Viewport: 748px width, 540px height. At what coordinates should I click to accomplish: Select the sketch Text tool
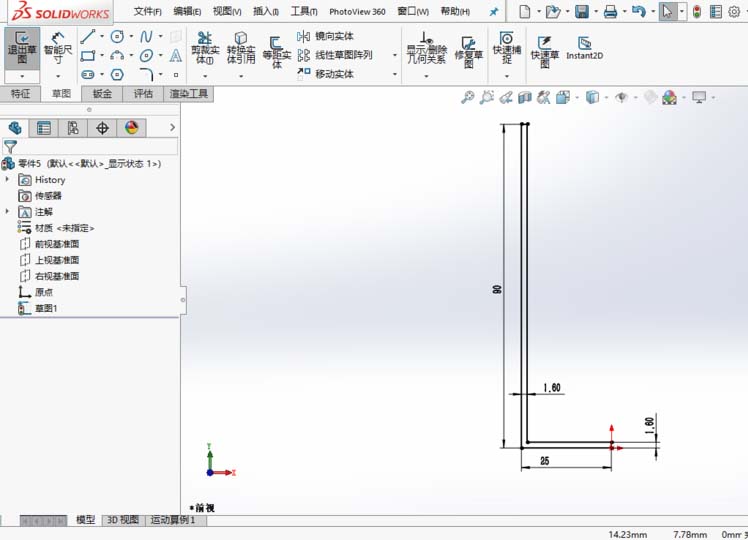pyautogui.click(x=176, y=56)
